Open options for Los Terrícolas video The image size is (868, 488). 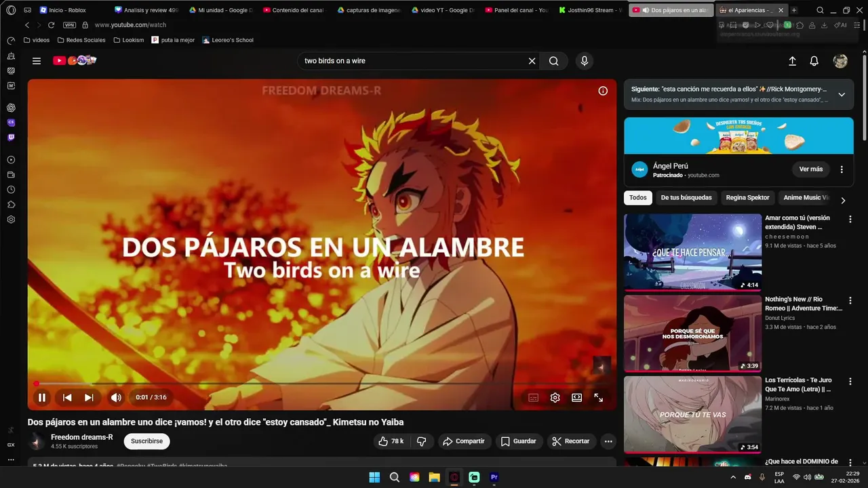pos(850,381)
